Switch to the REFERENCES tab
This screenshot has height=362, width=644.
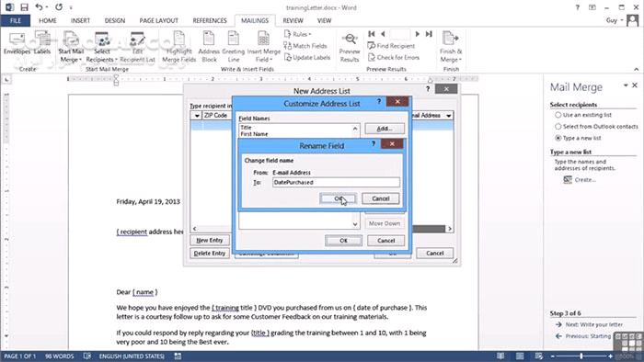tap(210, 20)
